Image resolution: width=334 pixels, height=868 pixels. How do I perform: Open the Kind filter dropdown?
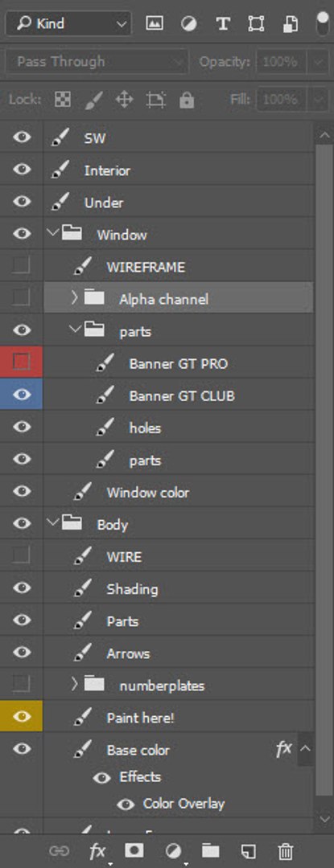pyautogui.click(x=68, y=24)
